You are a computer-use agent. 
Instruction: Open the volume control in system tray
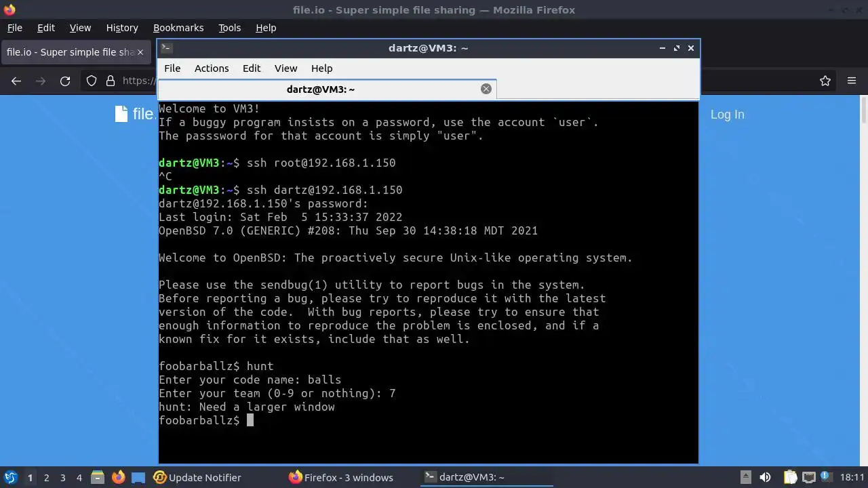(x=765, y=477)
